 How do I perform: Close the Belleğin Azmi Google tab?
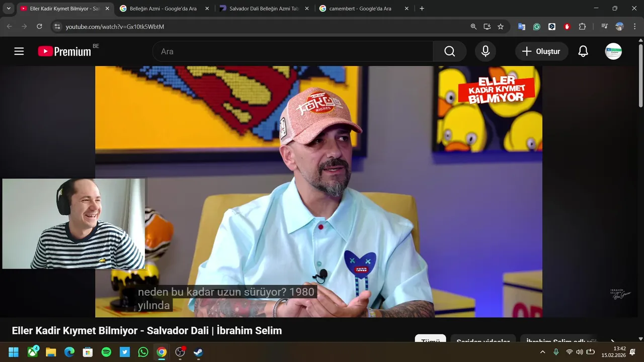(x=207, y=9)
